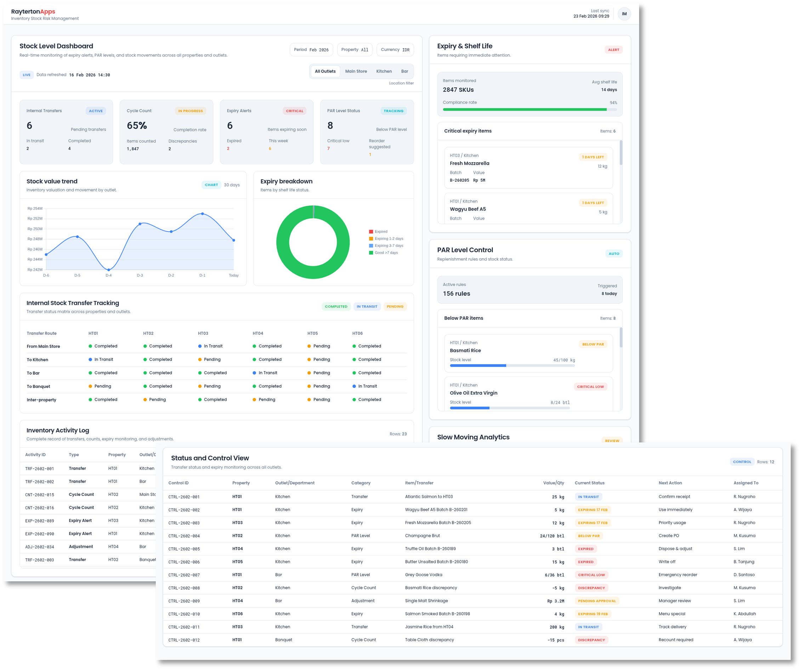Click the CRITICAL badge on Expiry Alerts card
Viewport: 802px width, 672px height.
click(x=294, y=111)
